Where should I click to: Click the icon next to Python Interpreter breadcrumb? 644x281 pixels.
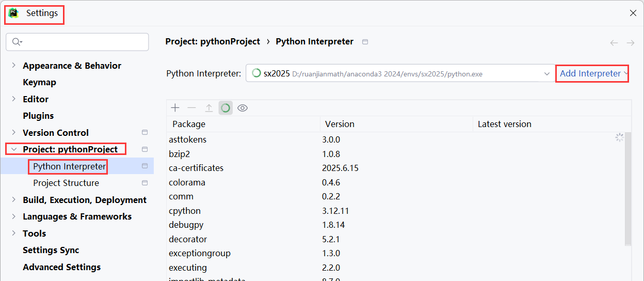[365, 42]
